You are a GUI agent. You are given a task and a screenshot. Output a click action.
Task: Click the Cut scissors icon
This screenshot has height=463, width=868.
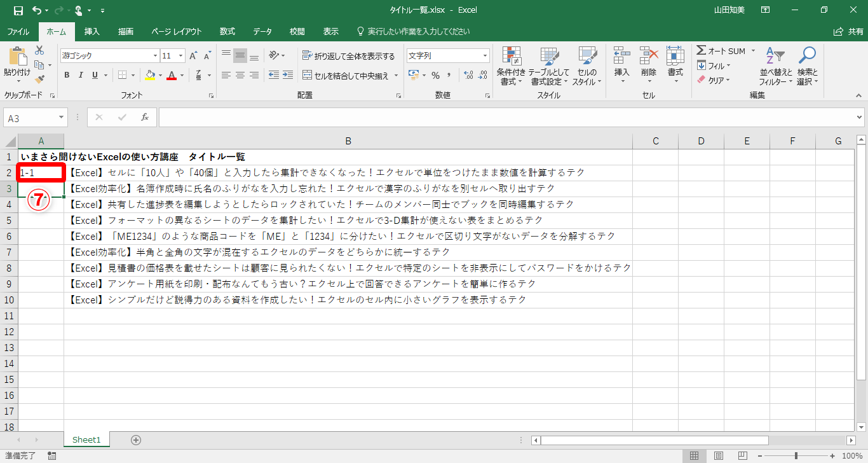tap(39, 50)
